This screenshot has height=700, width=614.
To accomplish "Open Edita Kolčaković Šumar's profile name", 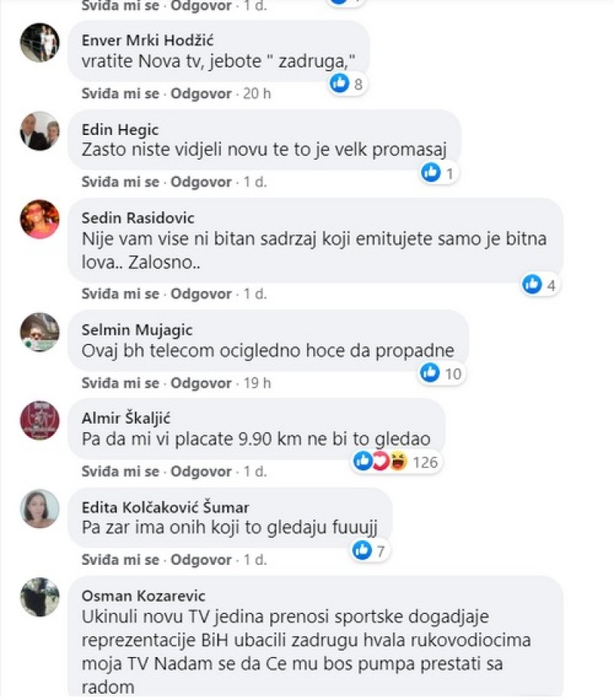I will (165, 507).
